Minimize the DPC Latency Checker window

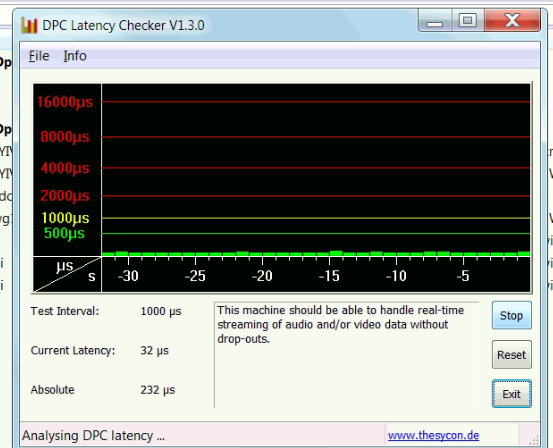coord(434,21)
